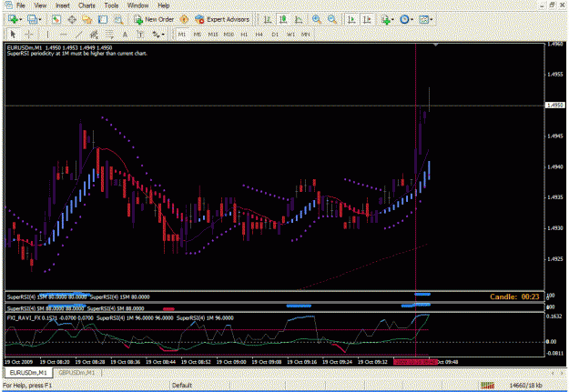The image size is (569, 392).
Task: Expand the Profiles dropdown arrow
Action: (39, 20)
